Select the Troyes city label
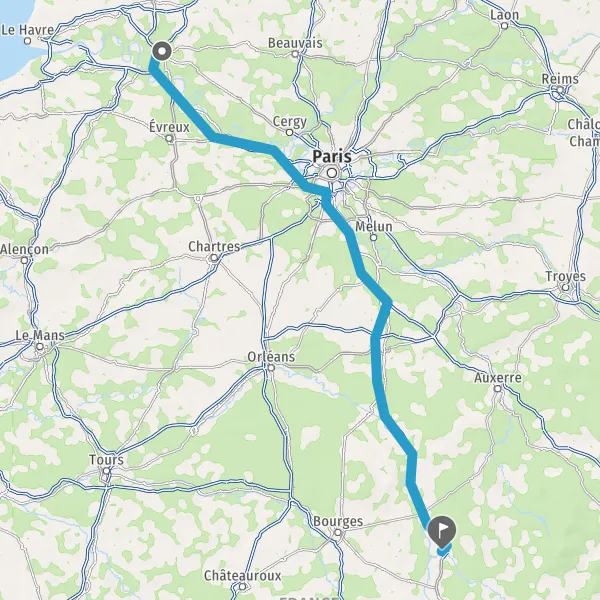The height and width of the screenshot is (600, 600). pyautogui.click(x=566, y=277)
